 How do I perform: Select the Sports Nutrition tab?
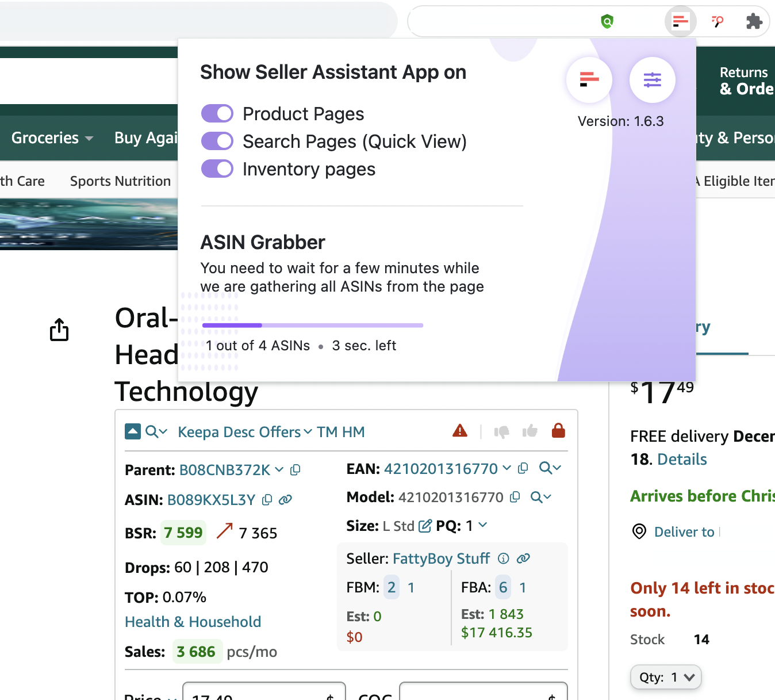120,181
